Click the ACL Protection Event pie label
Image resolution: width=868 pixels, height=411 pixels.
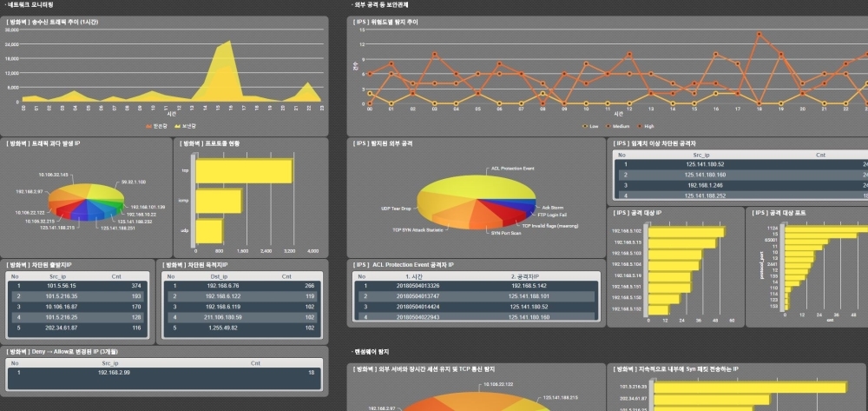pos(513,169)
